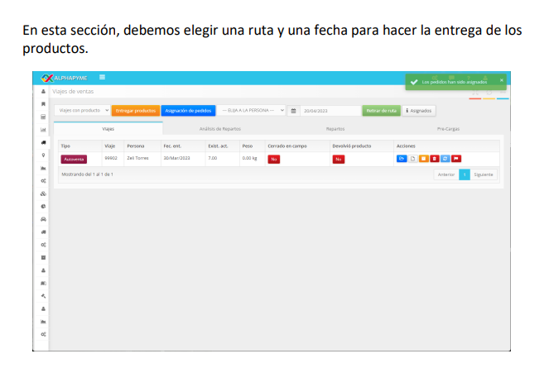549x392 pixels.
Task: Open the Repartos tab
Action: pyautogui.click(x=335, y=129)
